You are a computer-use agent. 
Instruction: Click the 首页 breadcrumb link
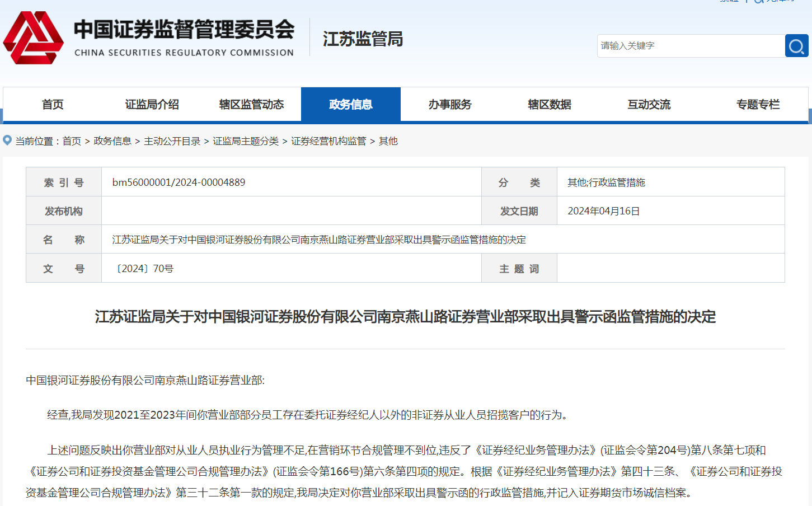(x=72, y=140)
